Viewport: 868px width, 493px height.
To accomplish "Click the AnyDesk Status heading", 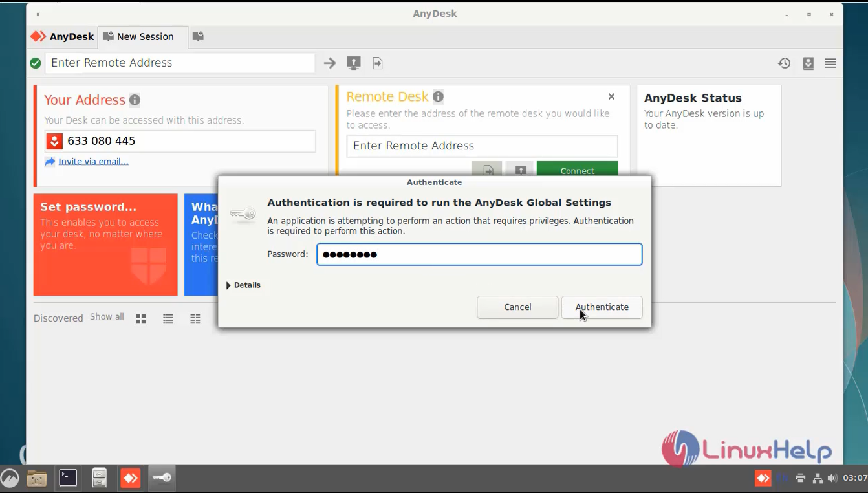I will tap(693, 98).
